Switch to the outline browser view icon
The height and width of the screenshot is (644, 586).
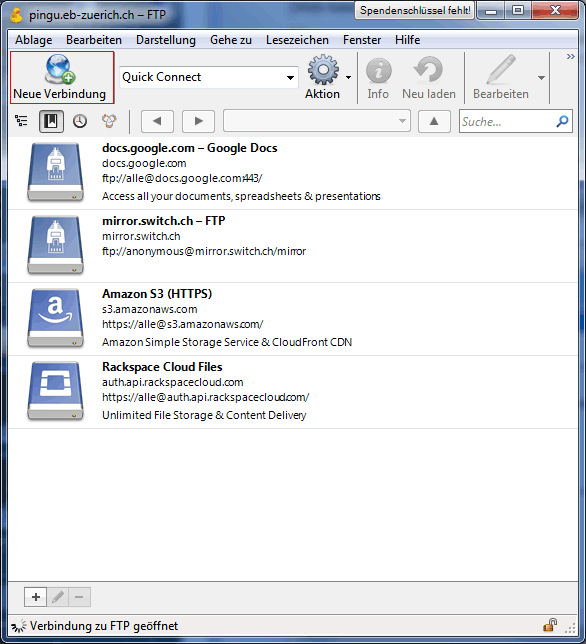point(21,121)
